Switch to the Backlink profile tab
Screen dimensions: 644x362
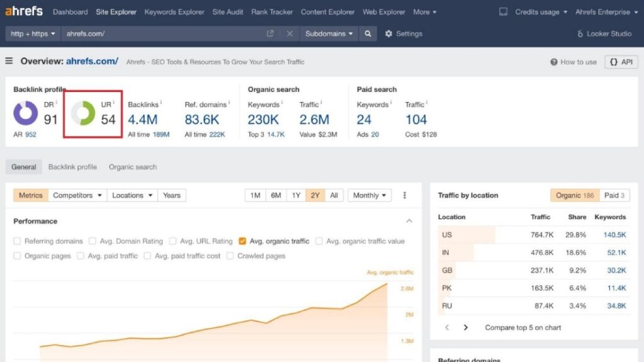72,167
